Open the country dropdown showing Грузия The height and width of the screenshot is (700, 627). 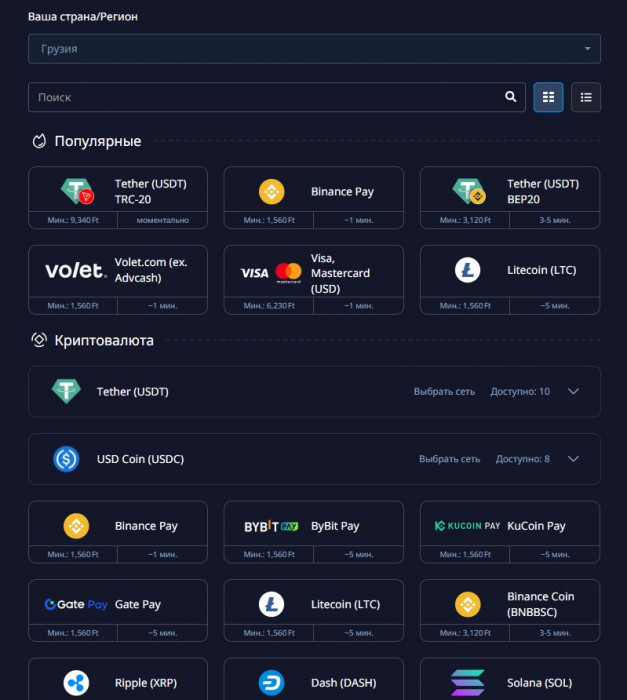(x=314, y=49)
